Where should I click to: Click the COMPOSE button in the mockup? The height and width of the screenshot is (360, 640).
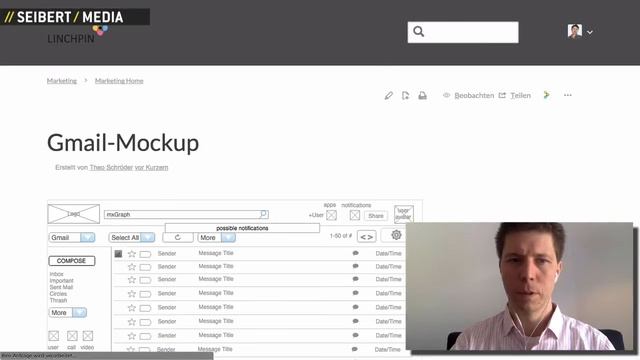[72, 260]
